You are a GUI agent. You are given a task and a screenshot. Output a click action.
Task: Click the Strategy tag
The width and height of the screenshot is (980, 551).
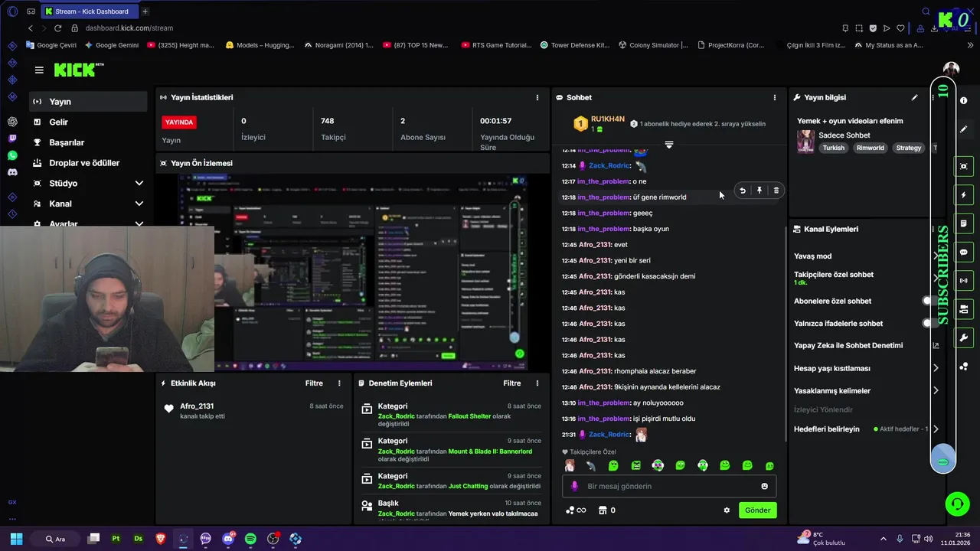(x=908, y=148)
